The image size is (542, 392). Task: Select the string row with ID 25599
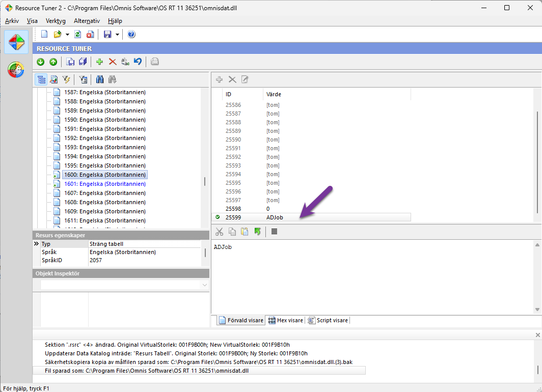311,217
